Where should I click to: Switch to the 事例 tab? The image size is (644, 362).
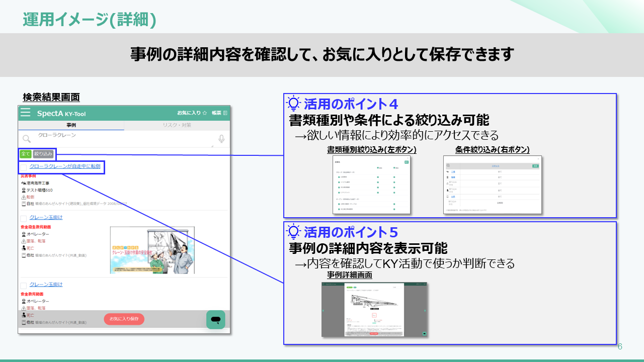point(71,125)
